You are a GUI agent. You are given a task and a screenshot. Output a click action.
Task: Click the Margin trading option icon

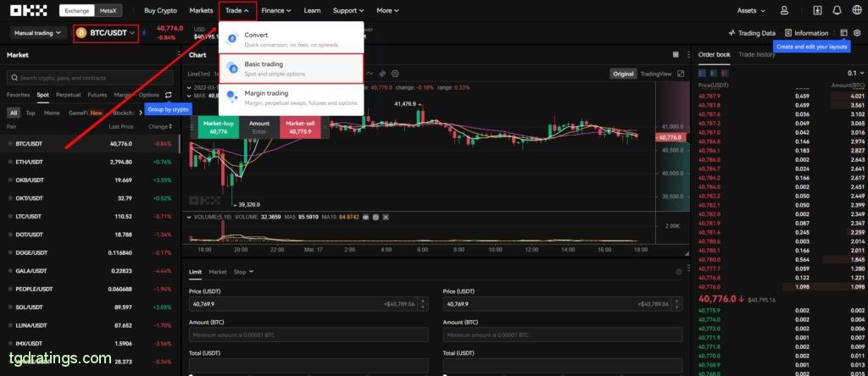tap(232, 97)
